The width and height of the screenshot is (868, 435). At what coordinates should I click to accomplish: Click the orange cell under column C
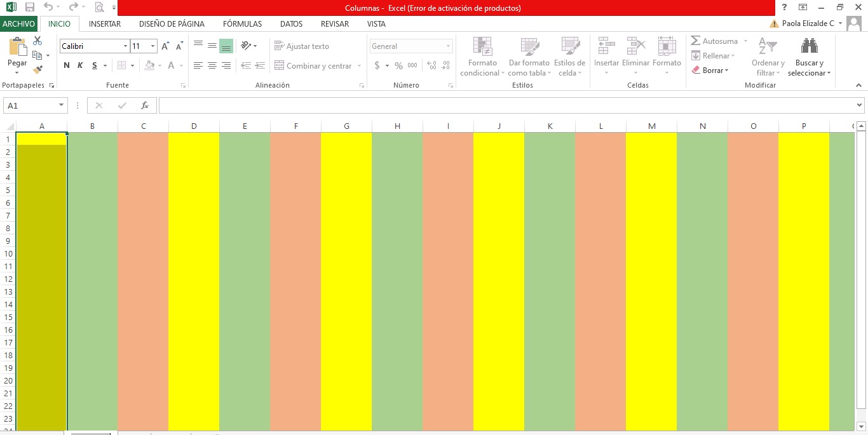143,254
